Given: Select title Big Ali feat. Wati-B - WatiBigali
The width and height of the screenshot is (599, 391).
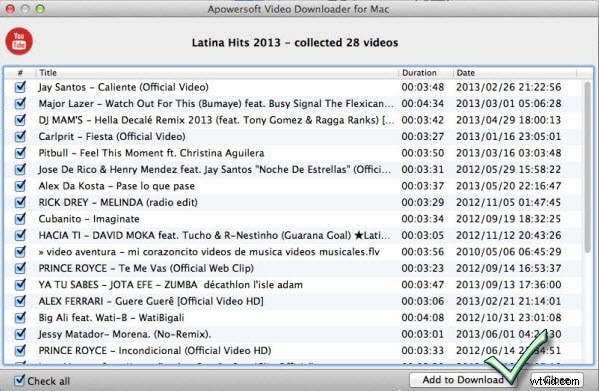Looking at the screenshot, I should pos(111,317).
